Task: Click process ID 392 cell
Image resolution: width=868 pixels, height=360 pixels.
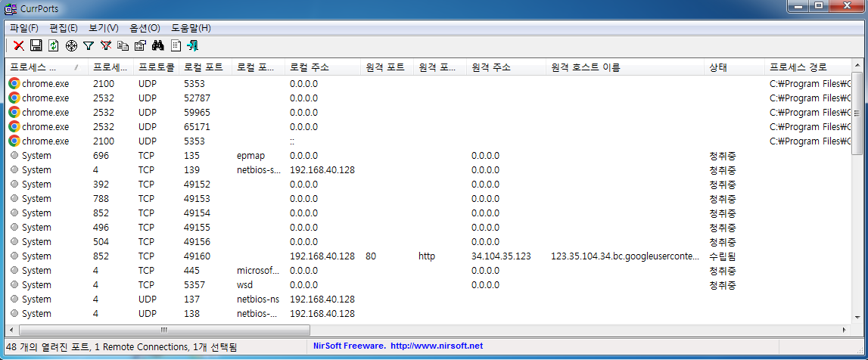Action: [101, 184]
